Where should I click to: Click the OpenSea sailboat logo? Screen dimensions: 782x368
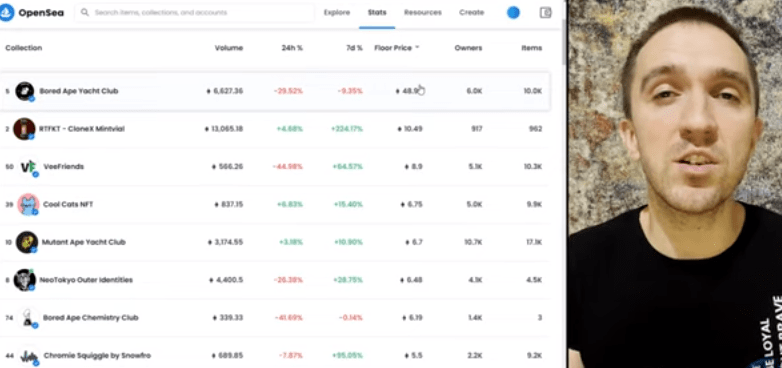(6, 12)
